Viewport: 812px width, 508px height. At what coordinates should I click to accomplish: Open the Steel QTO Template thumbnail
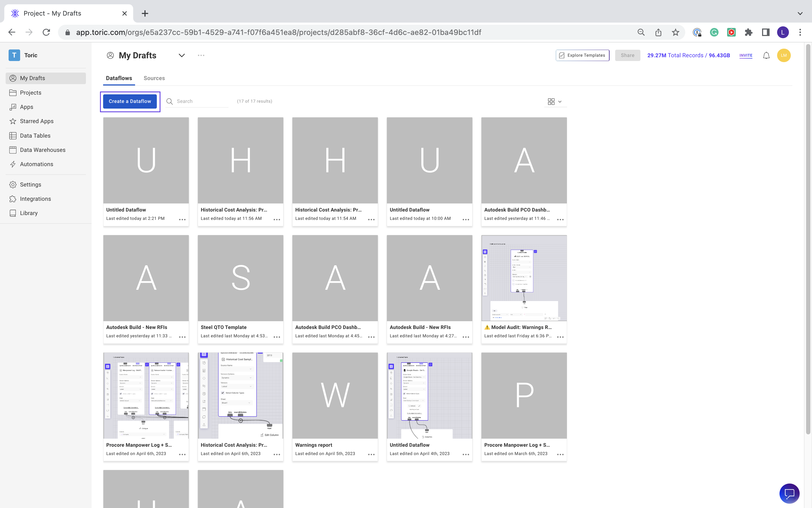pos(240,278)
